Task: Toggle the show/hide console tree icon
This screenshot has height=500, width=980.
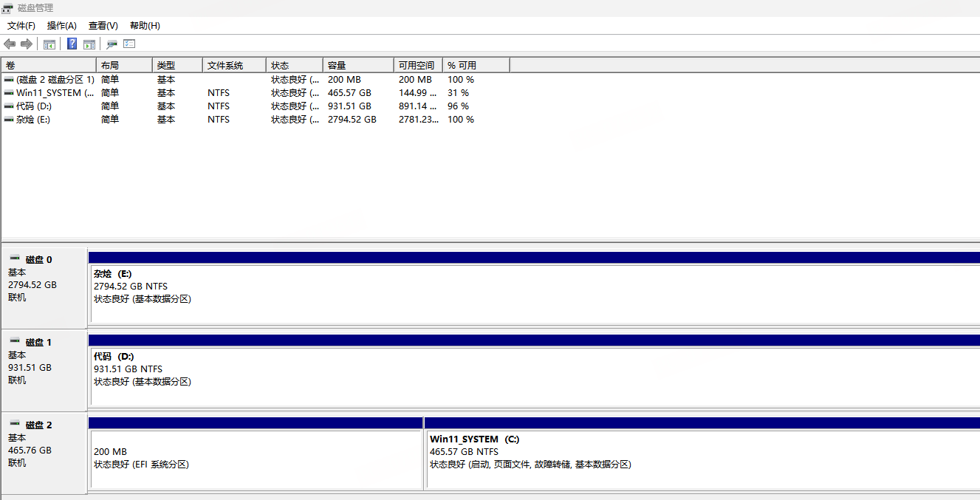Action: coord(49,44)
